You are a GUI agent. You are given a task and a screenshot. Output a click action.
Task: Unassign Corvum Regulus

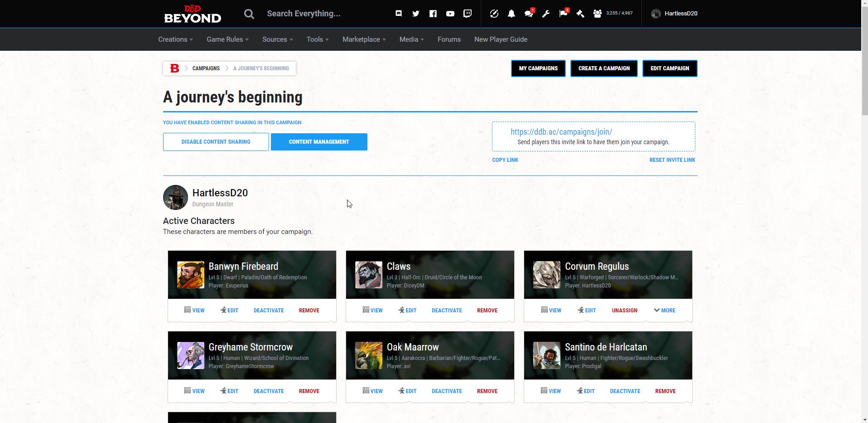coord(624,311)
